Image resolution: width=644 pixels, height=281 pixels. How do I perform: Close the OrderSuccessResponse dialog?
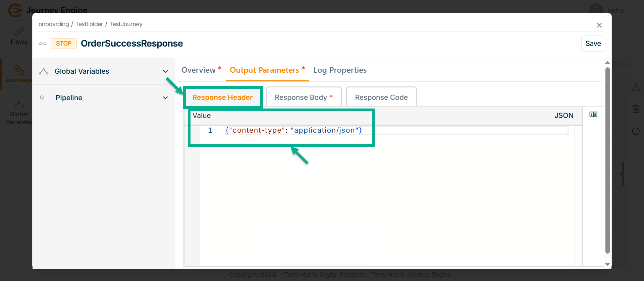pos(599,25)
